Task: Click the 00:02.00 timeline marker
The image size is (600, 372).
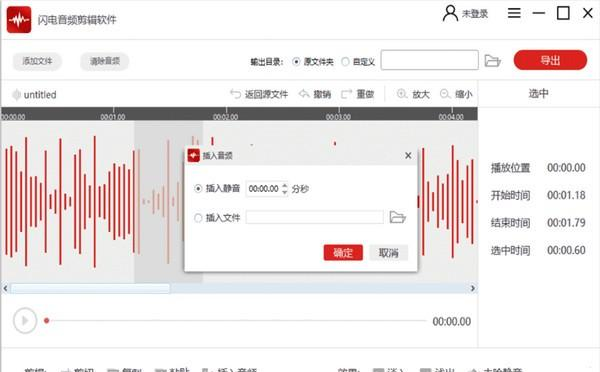Action: (226, 116)
